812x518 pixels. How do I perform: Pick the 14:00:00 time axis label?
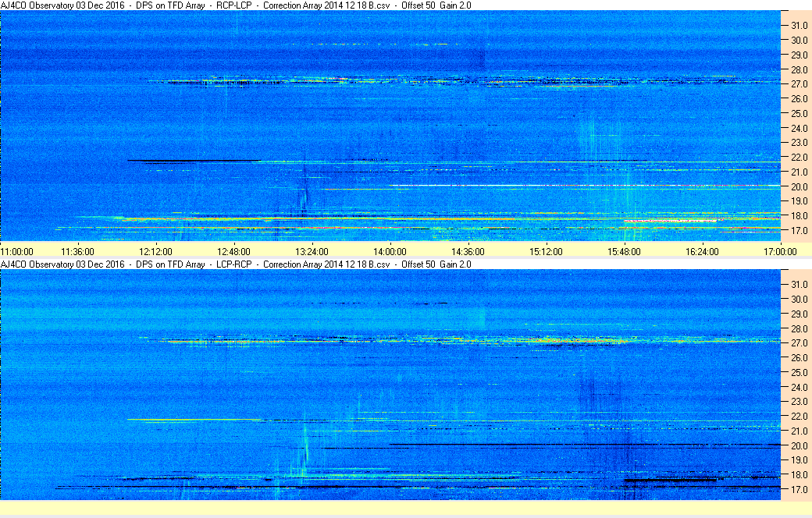(390, 251)
